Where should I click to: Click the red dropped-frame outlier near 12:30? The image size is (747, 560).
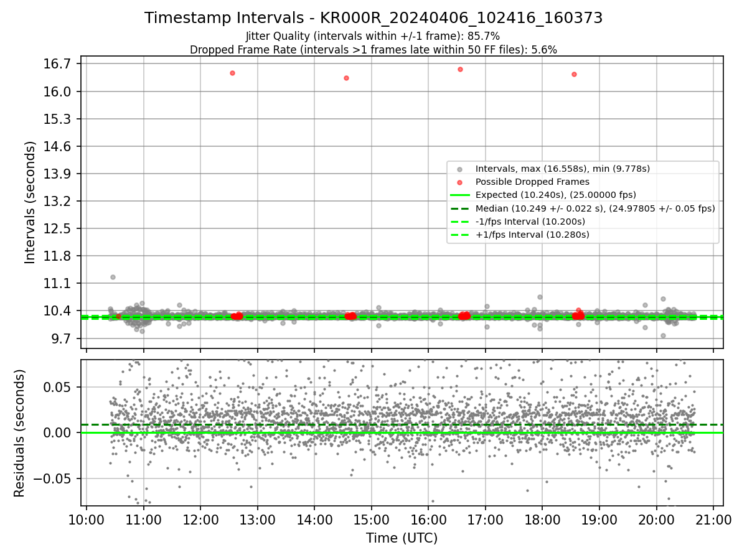click(x=232, y=73)
